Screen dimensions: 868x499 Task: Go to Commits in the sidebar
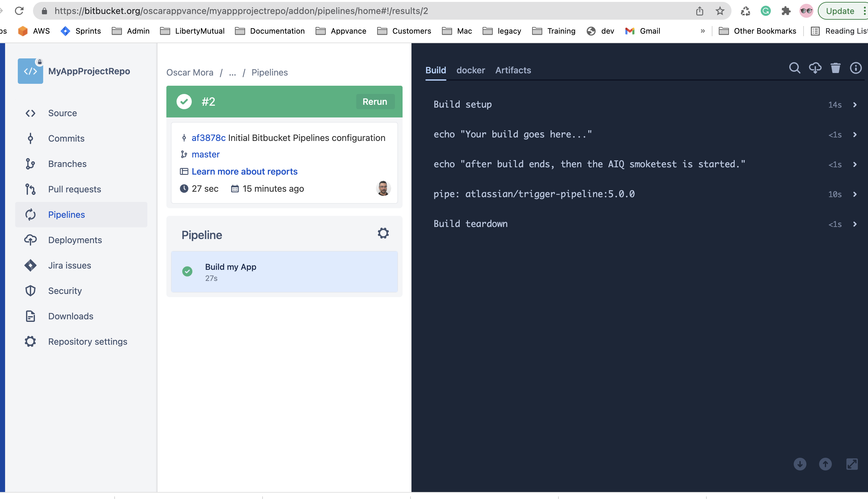click(x=81, y=138)
